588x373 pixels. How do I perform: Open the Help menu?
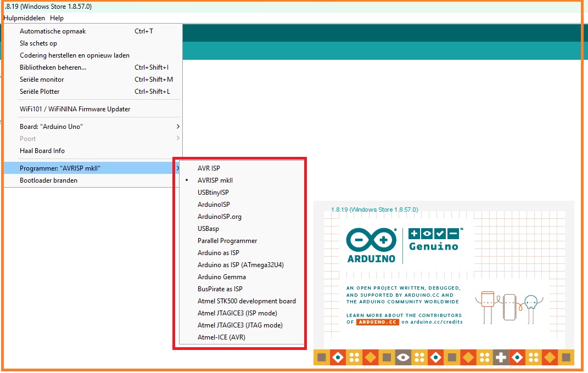click(57, 18)
